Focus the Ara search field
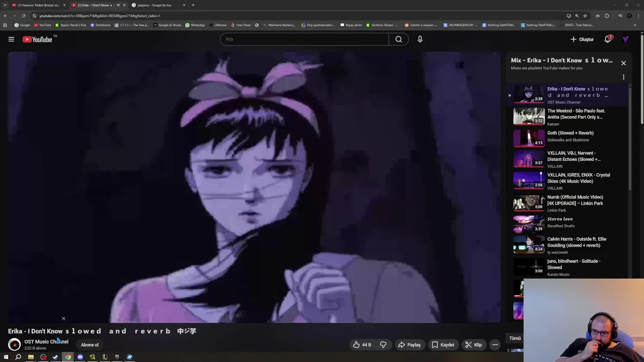The width and height of the screenshot is (644, 362). (x=304, y=39)
